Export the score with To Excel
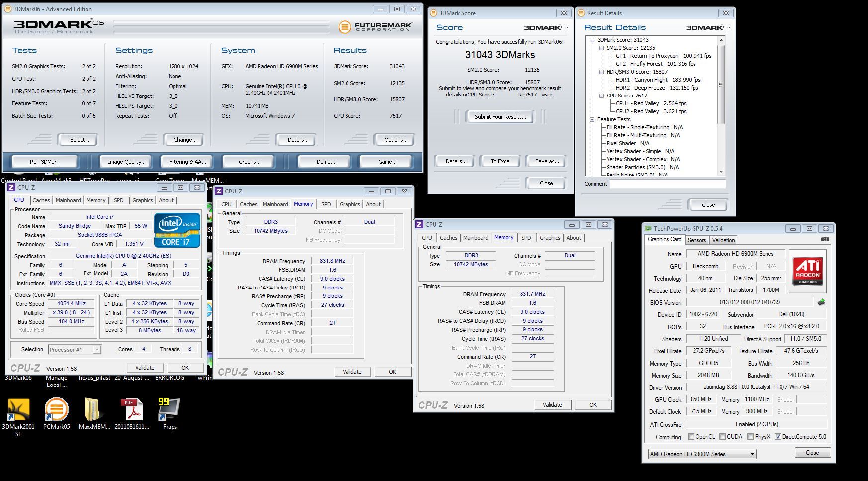 (500, 161)
